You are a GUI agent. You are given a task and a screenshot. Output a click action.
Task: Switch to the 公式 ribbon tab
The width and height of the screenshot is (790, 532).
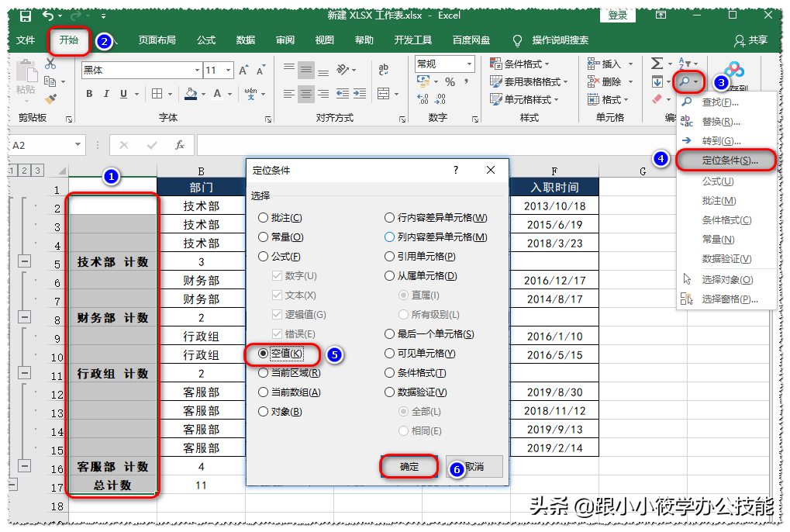click(206, 40)
